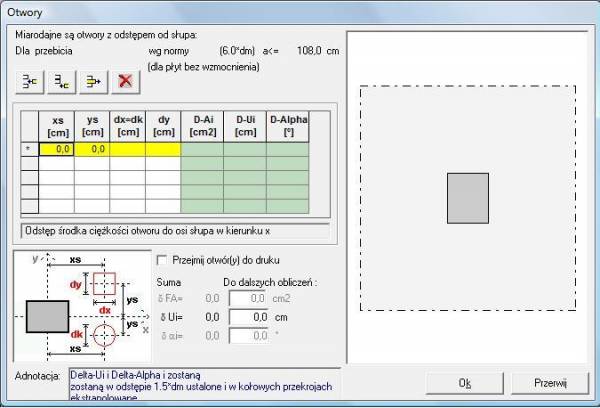Confirm the dialog with the Ok button
600x408 pixels.
click(x=464, y=382)
